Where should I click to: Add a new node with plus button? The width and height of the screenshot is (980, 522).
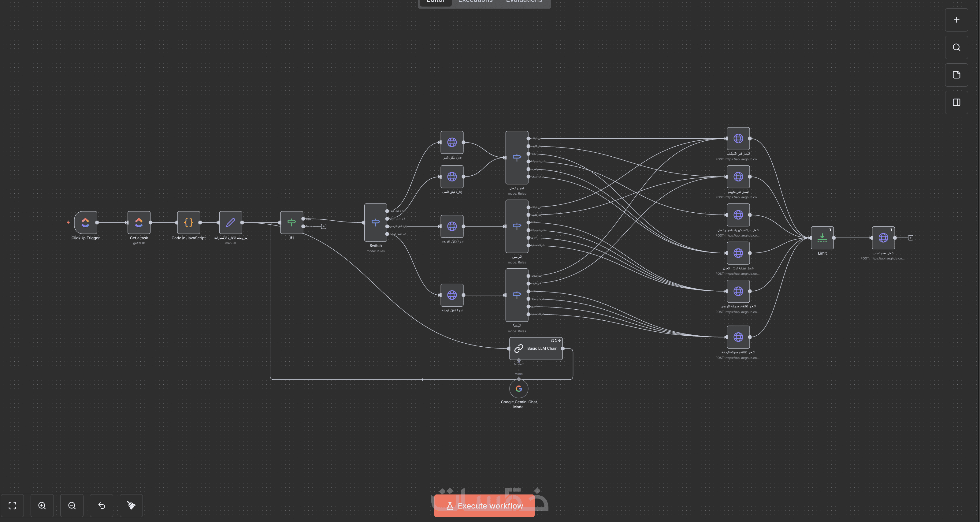956,20
